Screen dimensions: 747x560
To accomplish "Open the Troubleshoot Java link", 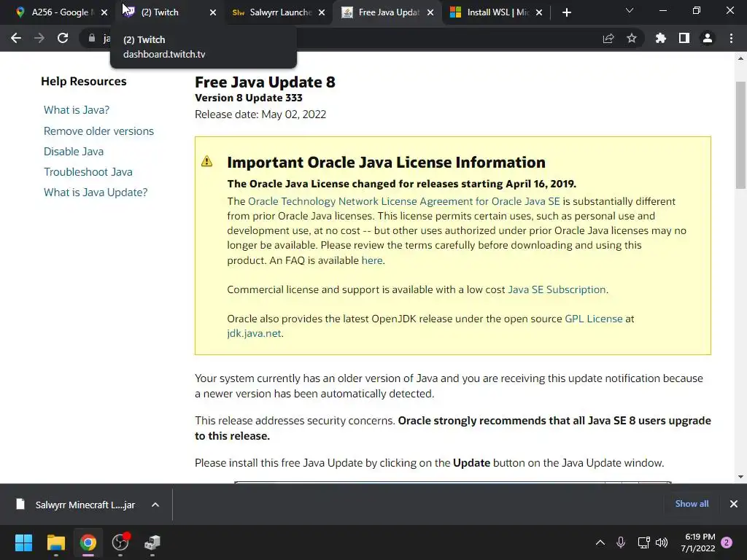I will tap(88, 172).
